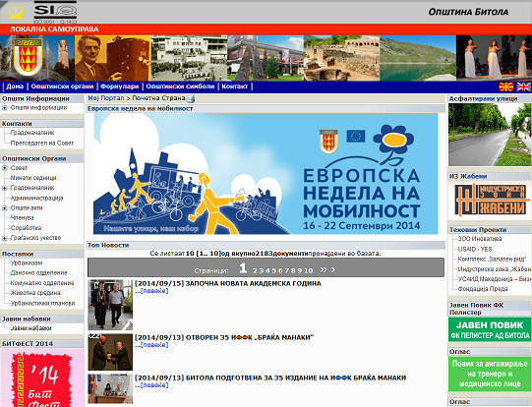Open Претседател на Совет link

(42, 144)
